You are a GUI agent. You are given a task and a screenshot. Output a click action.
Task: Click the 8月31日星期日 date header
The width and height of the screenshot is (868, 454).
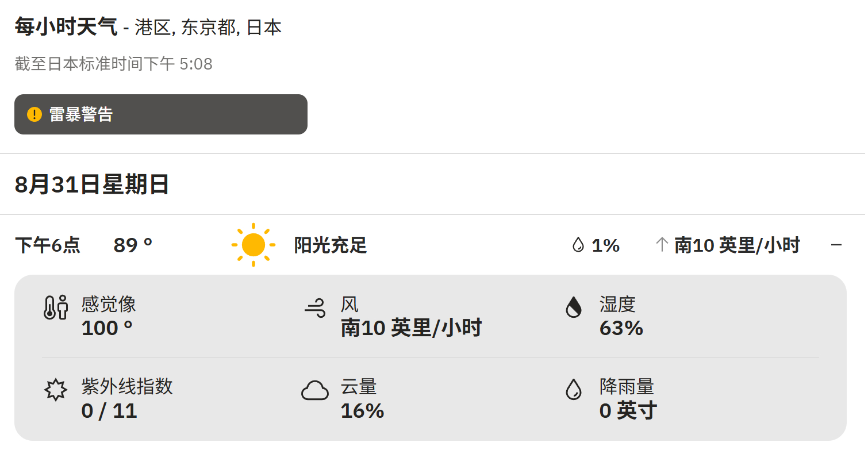pyautogui.click(x=92, y=185)
